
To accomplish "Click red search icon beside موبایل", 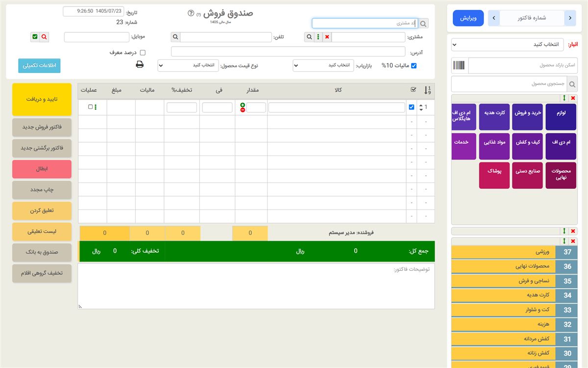I will (x=44, y=37).
